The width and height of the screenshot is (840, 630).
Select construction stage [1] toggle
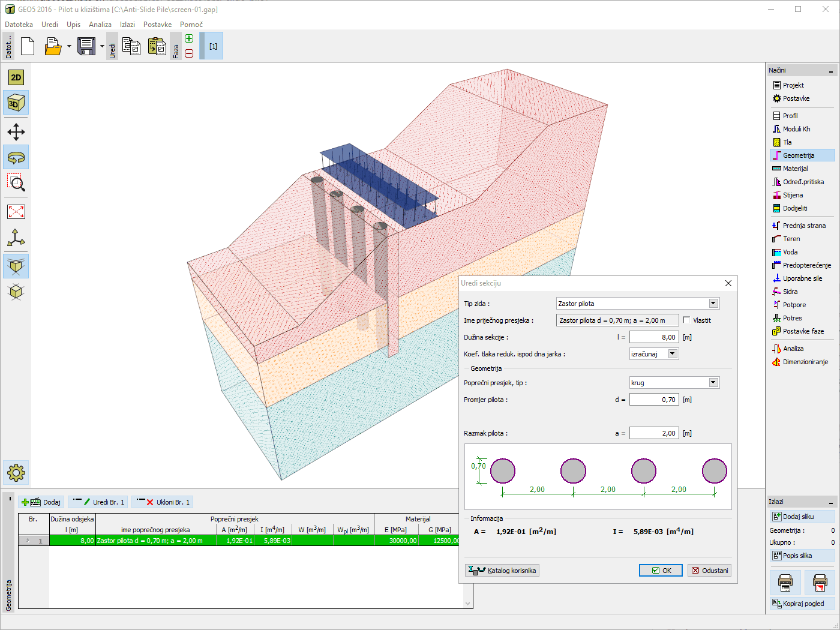click(213, 46)
